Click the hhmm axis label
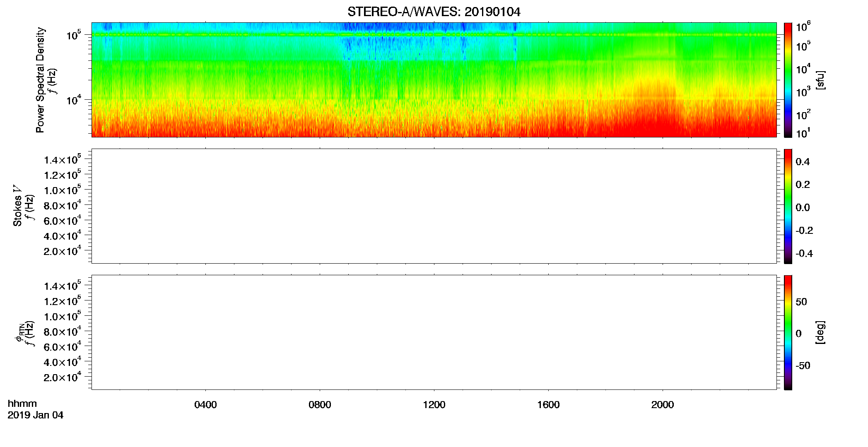This screenshot has height=447, width=868. click(x=22, y=404)
